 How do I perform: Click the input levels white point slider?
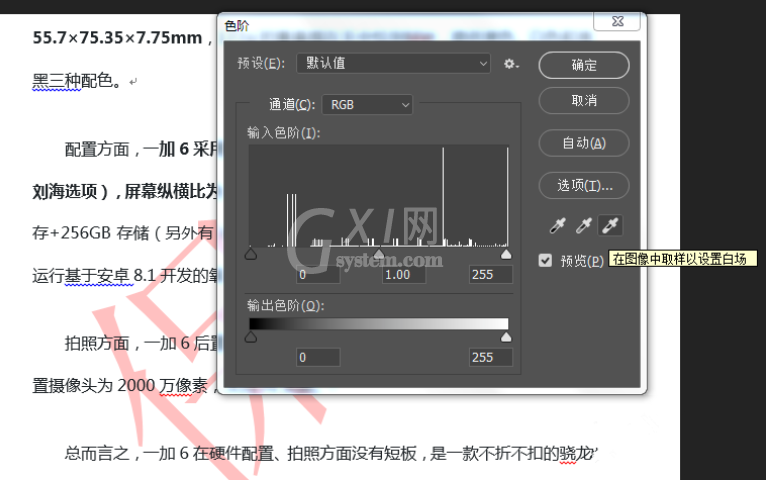coord(506,253)
